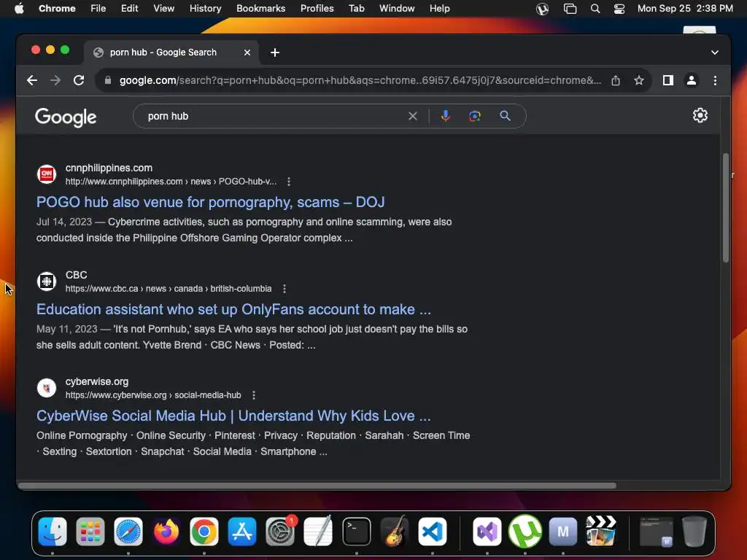Open the Apple menu

[19, 9]
